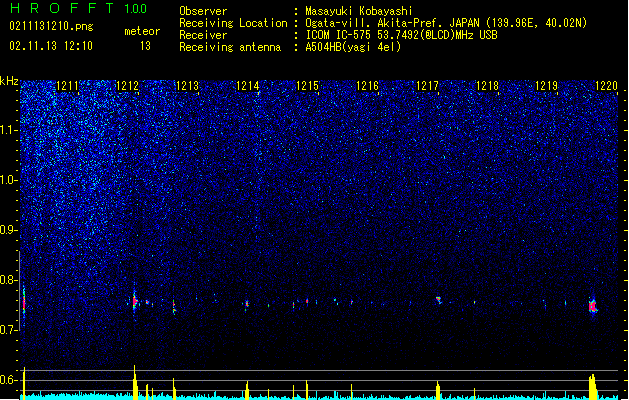This screenshot has height=400, width=629.
Task: Click the meteor echo at 1217
Action: click(438, 300)
